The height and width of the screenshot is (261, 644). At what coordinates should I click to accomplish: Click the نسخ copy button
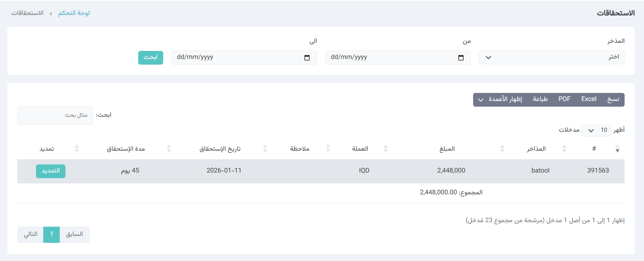coord(613,99)
